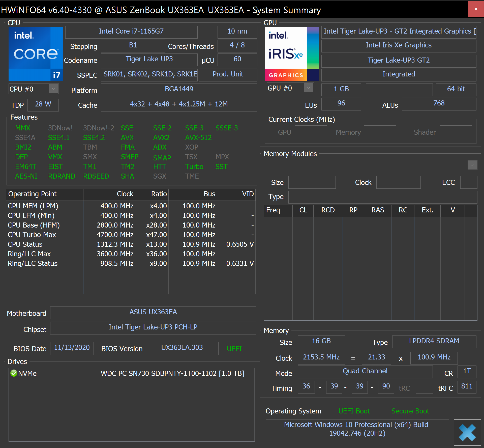
Task: Select the CPU Base (HFM) row
Action: tap(131, 225)
